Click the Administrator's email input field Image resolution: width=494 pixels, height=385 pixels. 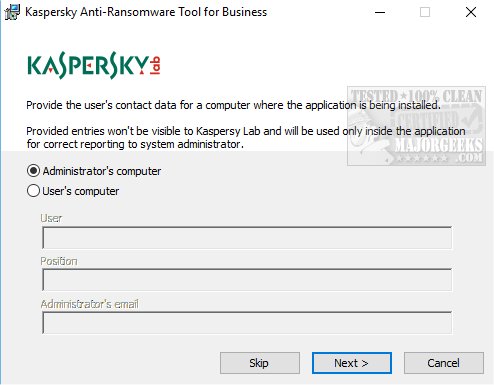(247, 323)
